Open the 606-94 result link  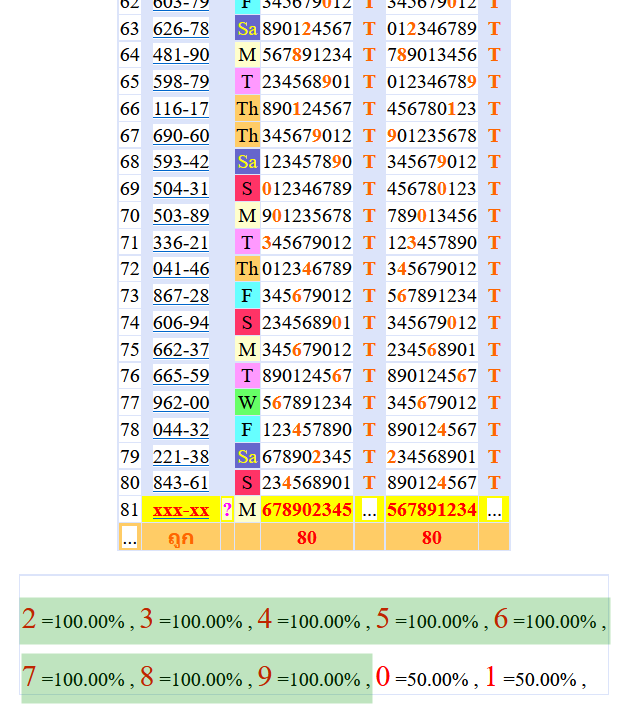(181, 322)
